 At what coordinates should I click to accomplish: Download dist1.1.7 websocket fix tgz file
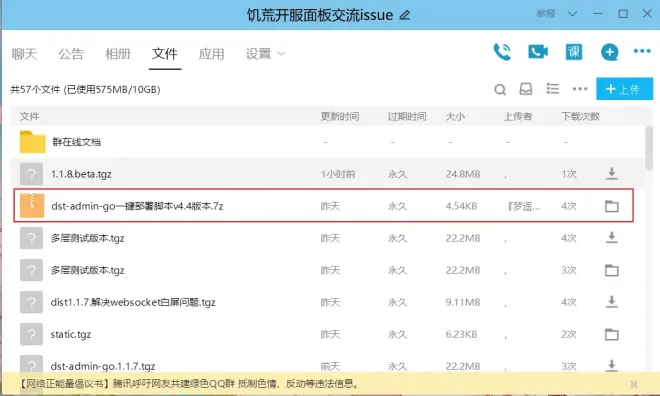612,302
